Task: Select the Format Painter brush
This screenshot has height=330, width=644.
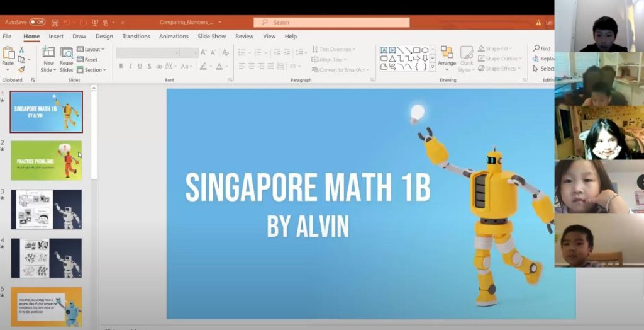Action: click(21, 69)
